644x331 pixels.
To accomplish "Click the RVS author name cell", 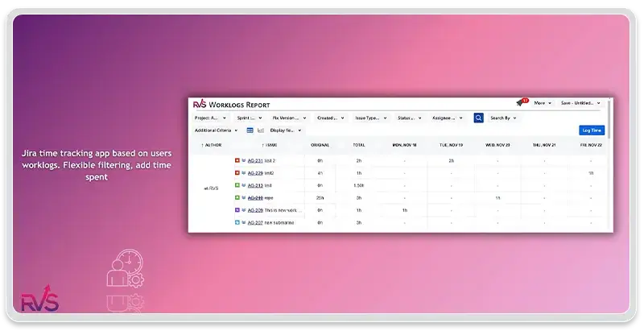I will (211, 188).
